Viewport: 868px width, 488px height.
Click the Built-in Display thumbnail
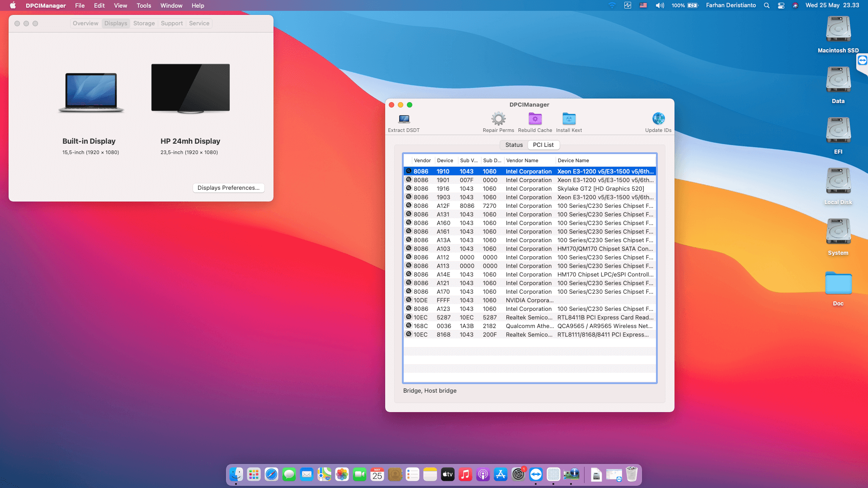pyautogui.click(x=91, y=93)
